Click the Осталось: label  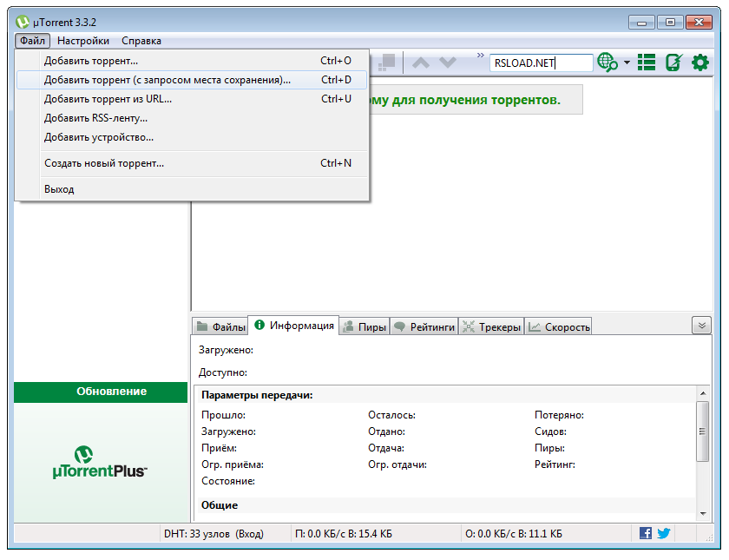[392, 415]
